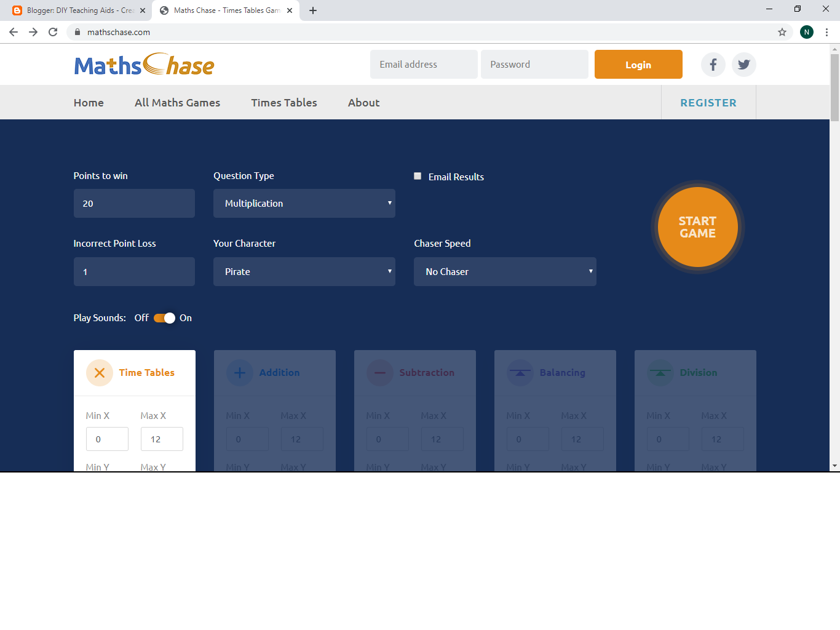Click the Maths Chase logo

pyautogui.click(x=144, y=65)
